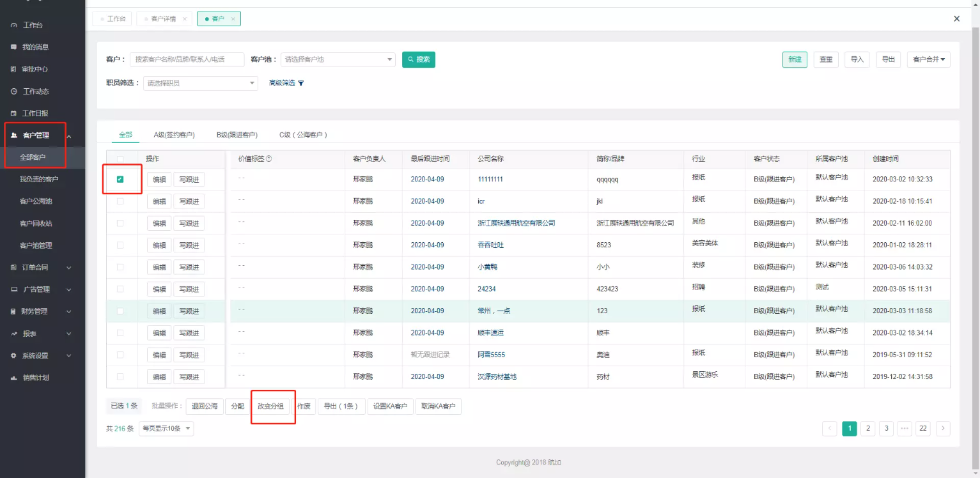Open 工作动态 sidebar entry

click(35, 91)
